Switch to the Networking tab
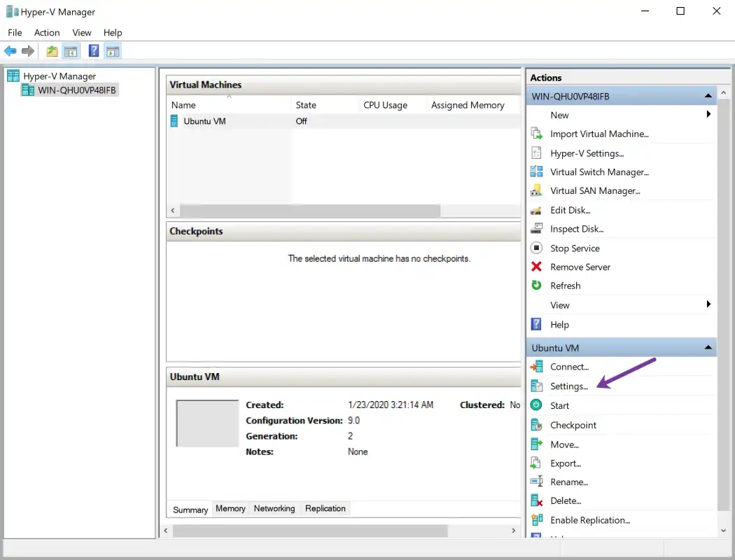The height and width of the screenshot is (560, 735). click(274, 508)
